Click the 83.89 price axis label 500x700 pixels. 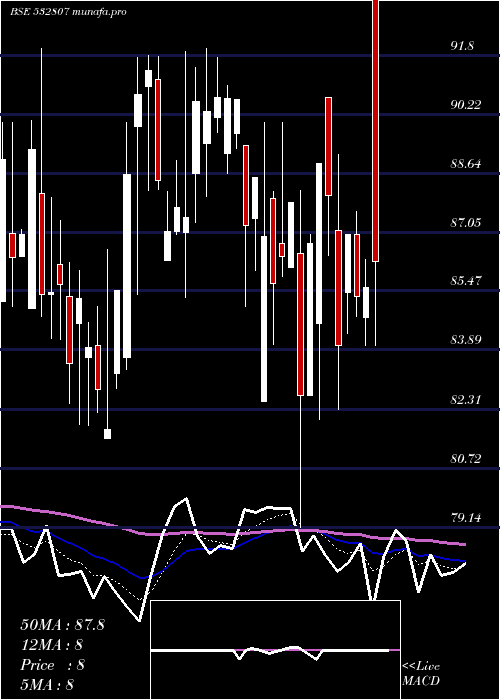point(466,340)
